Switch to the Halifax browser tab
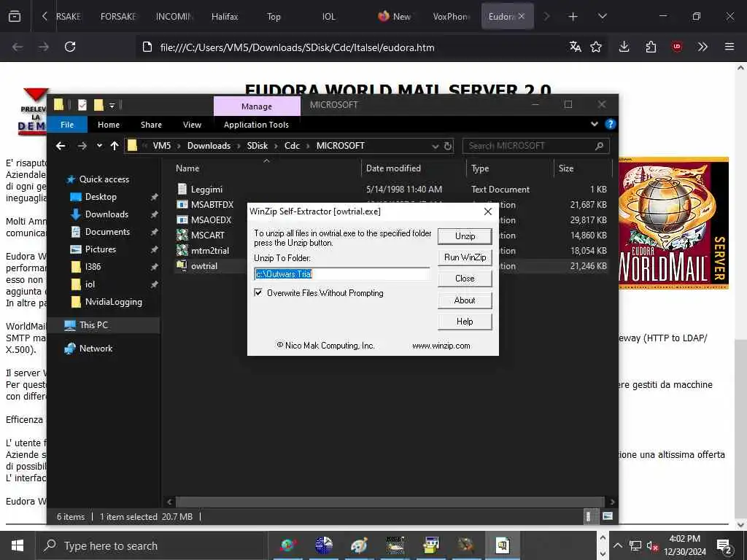The width and height of the screenshot is (747, 560). [x=225, y=17]
